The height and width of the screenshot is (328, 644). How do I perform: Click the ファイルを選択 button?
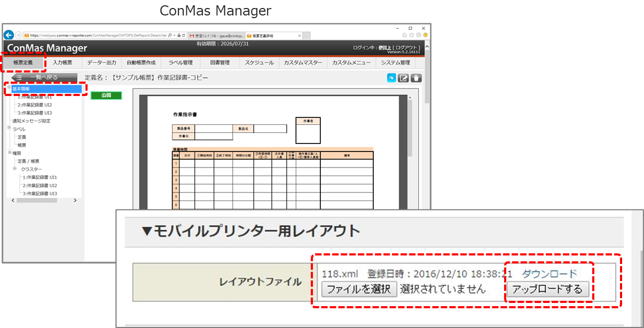(x=359, y=290)
